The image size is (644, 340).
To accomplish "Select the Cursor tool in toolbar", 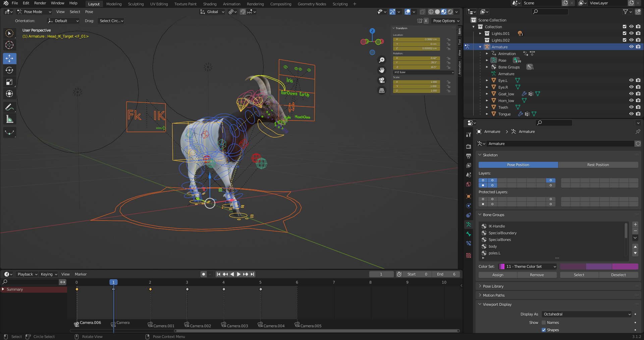I will click(9, 45).
